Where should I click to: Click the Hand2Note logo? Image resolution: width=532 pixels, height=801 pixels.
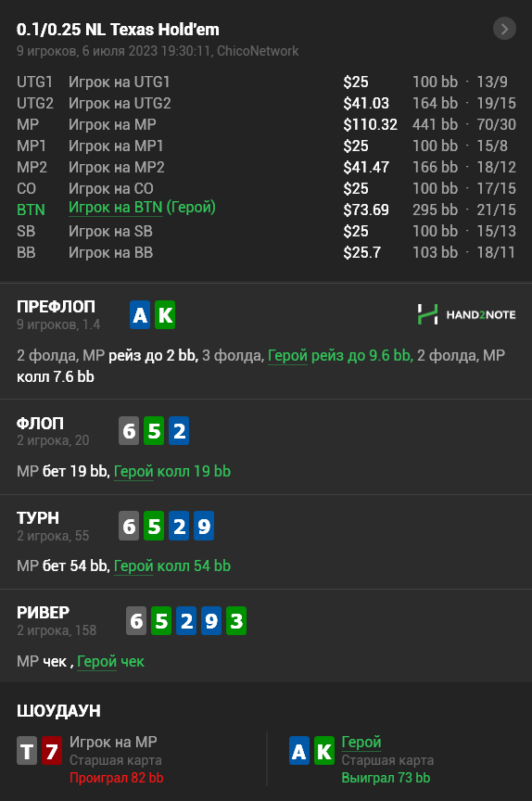pos(466,314)
